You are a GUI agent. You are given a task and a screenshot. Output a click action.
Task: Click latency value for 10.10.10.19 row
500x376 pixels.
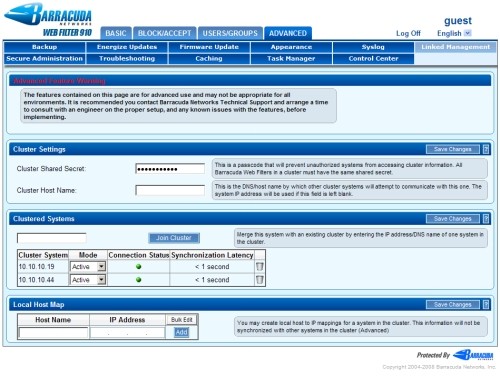pyautogui.click(x=212, y=267)
